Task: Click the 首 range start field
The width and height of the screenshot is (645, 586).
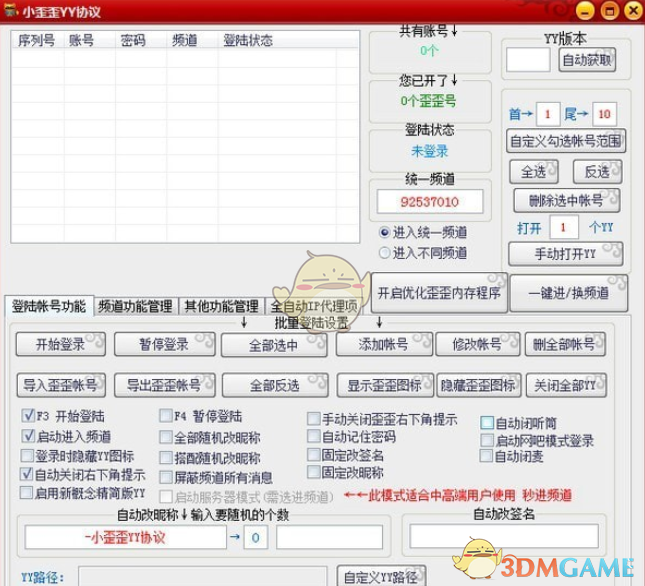Action: [548, 114]
